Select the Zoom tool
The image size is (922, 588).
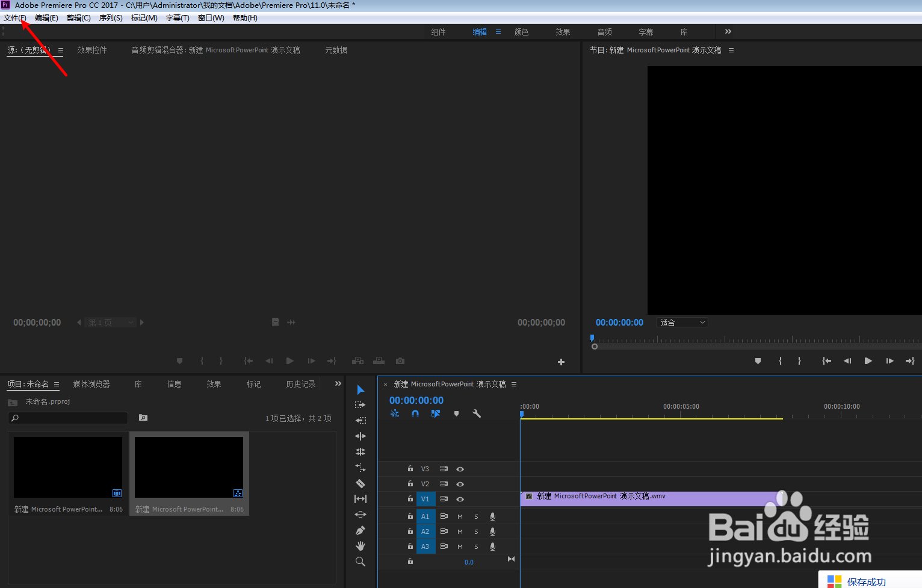(x=360, y=560)
